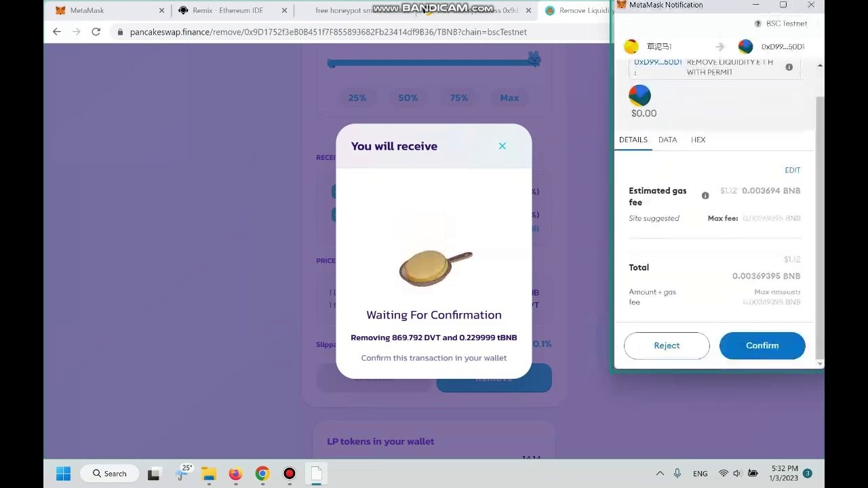Open info icon next to Remove Liquidity ETH With Permit
The height and width of the screenshot is (488, 868).
[x=789, y=67]
